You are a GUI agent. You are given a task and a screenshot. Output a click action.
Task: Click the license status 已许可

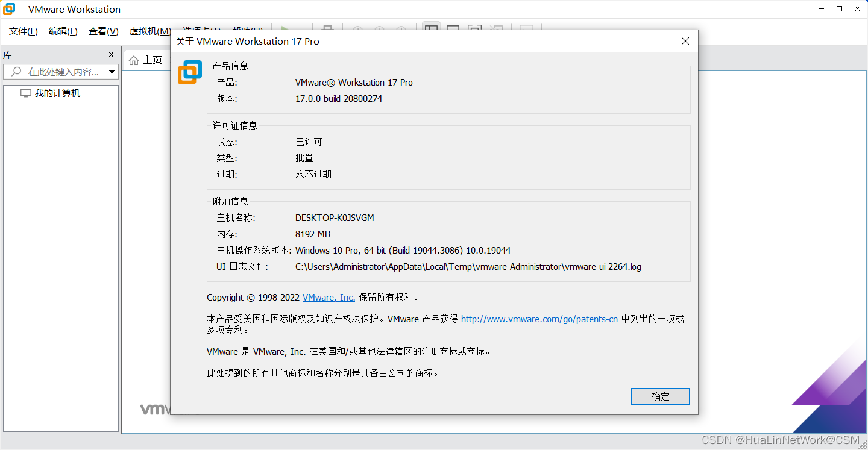point(309,142)
